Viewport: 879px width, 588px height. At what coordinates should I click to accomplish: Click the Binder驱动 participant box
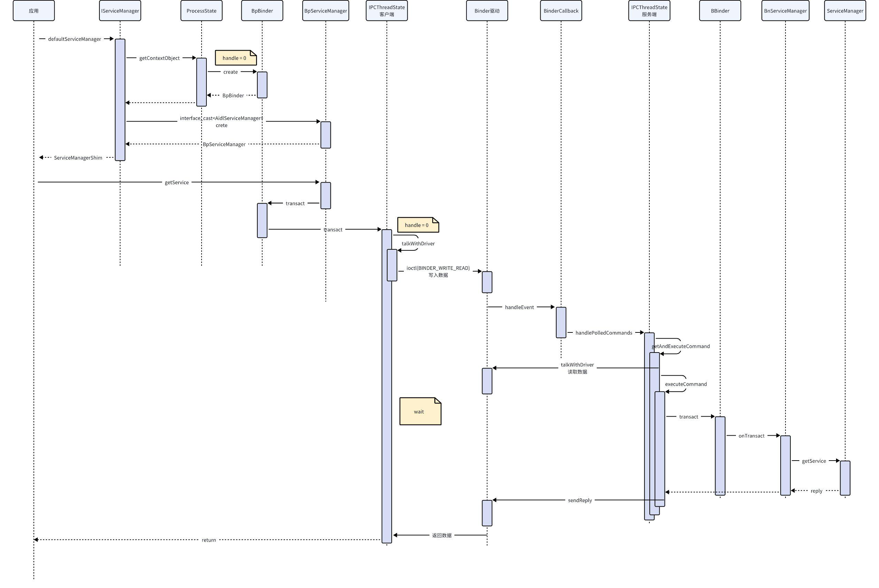coord(487,10)
